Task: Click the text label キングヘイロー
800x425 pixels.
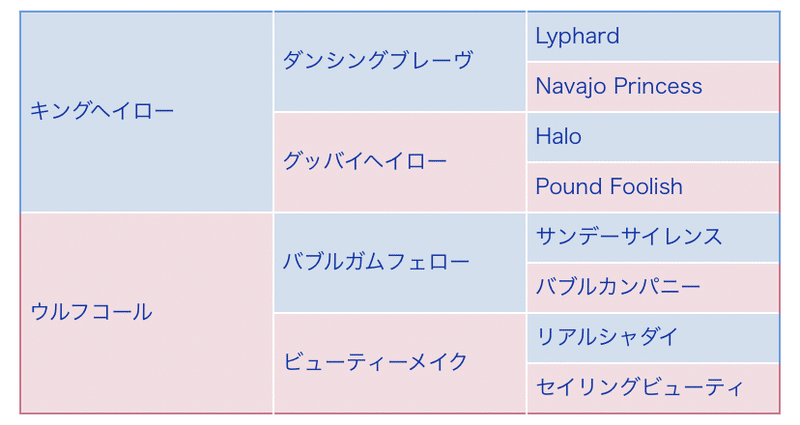Action: (x=102, y=110)
